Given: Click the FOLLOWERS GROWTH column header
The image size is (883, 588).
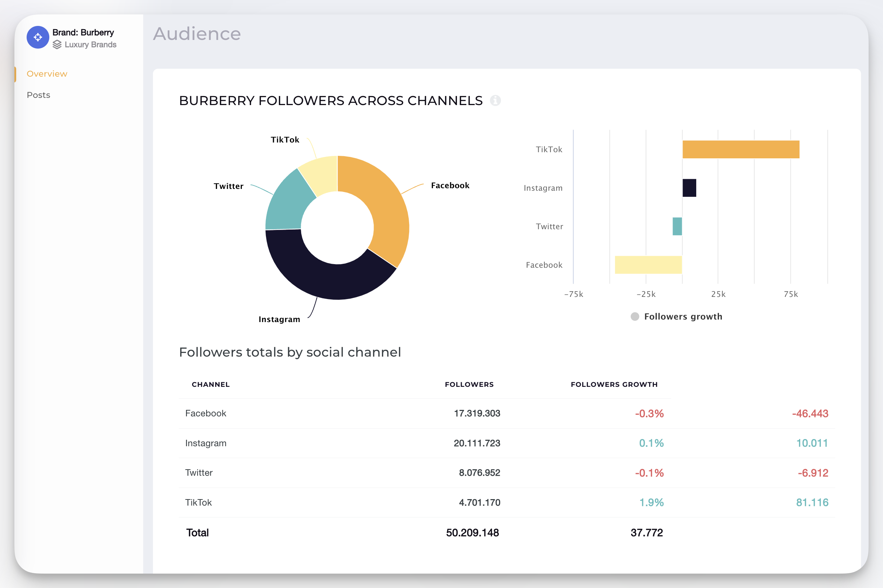Looking at the screenshot, I should [x=614, y=384].
